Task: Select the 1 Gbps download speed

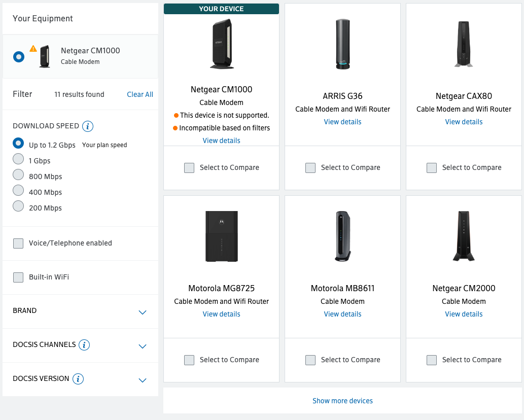Action: pos(18,159)
